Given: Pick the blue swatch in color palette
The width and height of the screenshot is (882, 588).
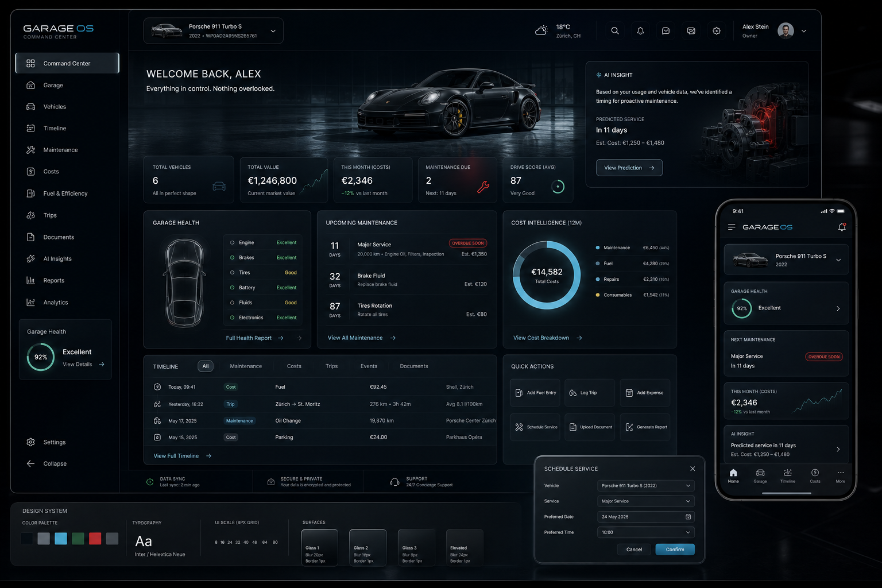Looking at the screenshot, I should [x=61, y=539].
